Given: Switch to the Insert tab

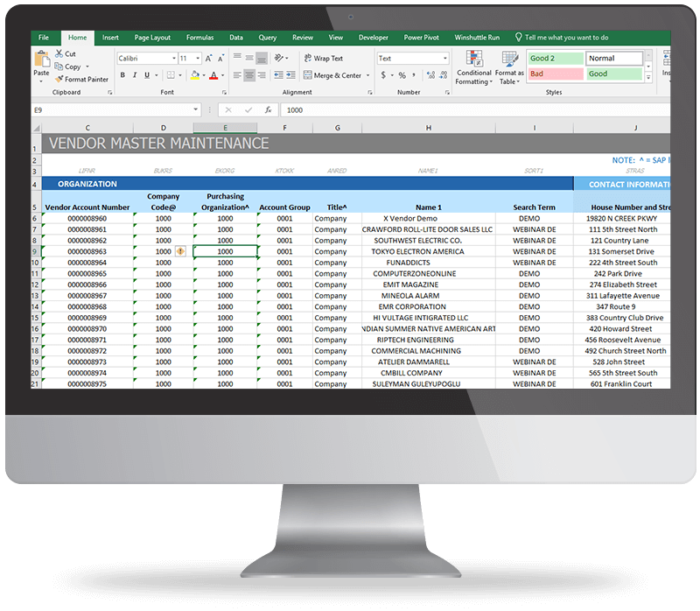Looking at the screenshot, I should [x=110, y=38].
